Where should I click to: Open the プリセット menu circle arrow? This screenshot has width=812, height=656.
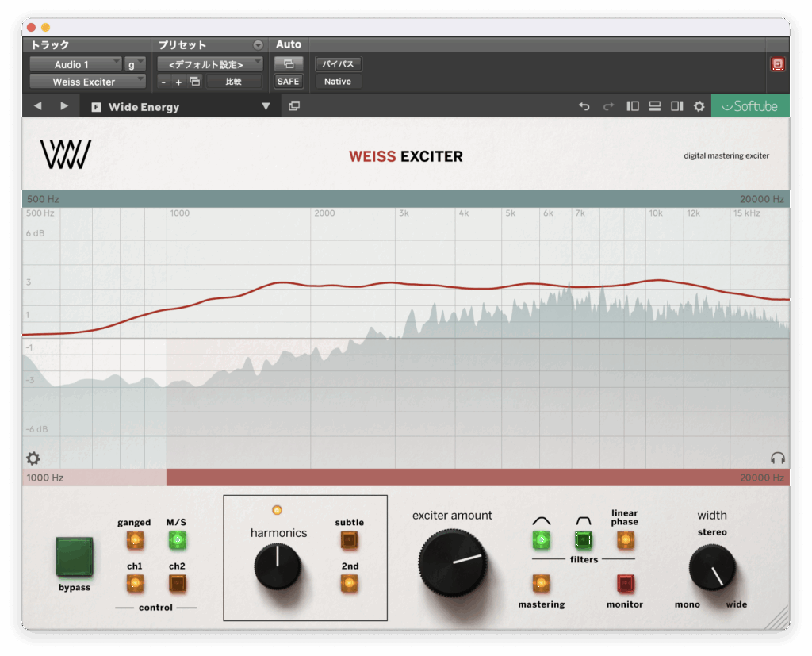point(258,45)
